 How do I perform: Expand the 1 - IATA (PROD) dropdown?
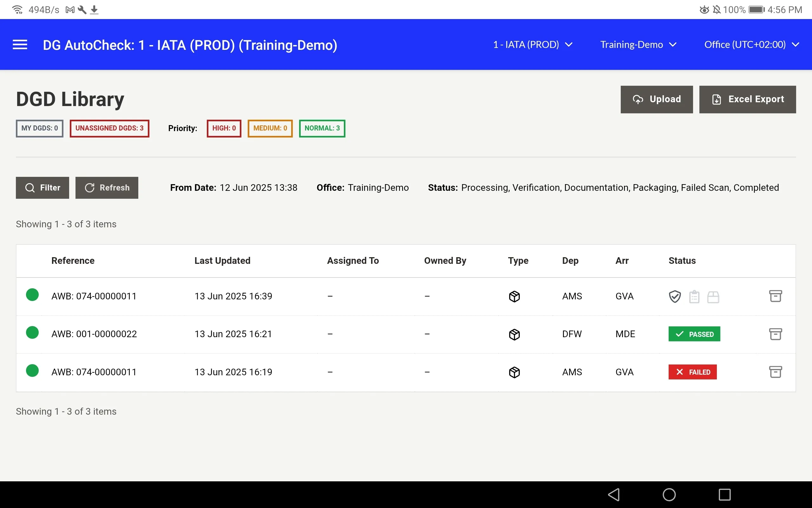pos(533,45)
